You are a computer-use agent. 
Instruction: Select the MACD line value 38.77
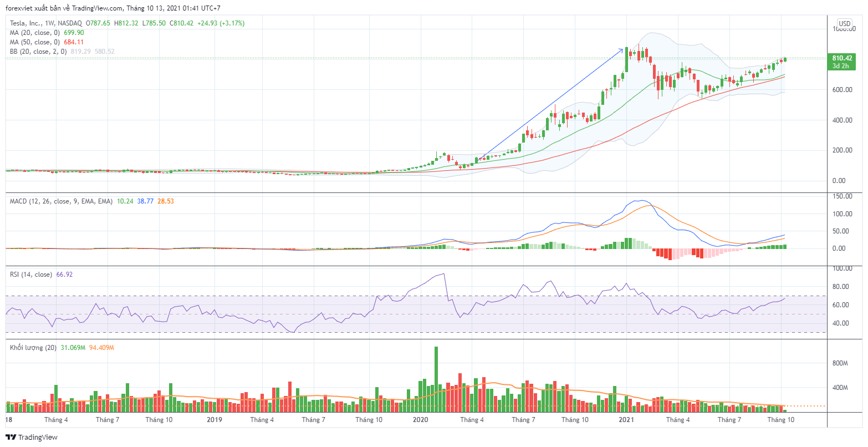click(x=145, y=201)
